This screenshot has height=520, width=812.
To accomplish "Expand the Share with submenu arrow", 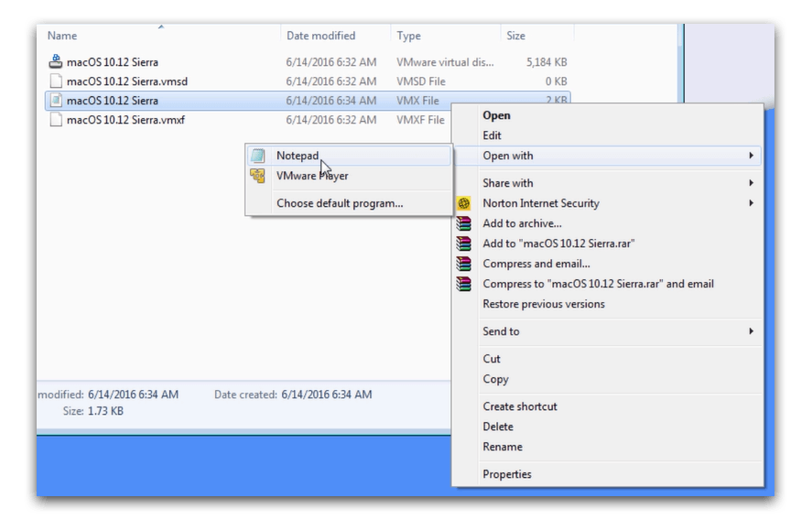I will click(x=751, y=183).
